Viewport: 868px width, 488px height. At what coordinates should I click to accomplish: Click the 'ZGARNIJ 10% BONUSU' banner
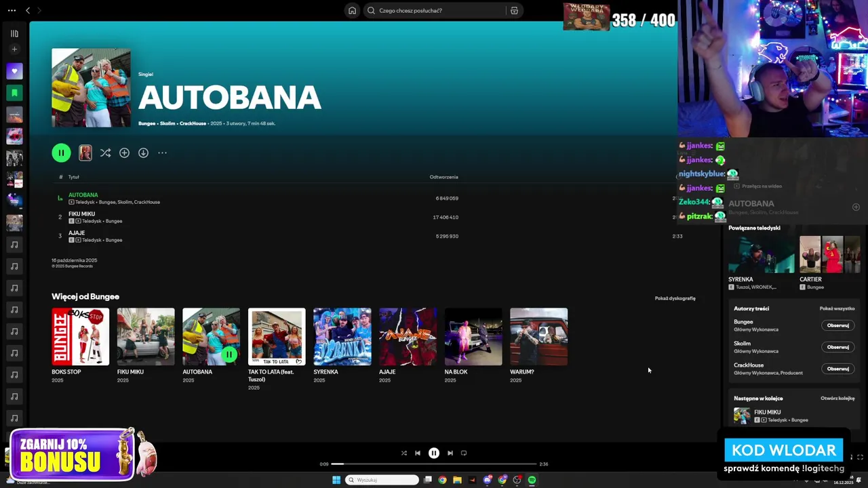81,455
